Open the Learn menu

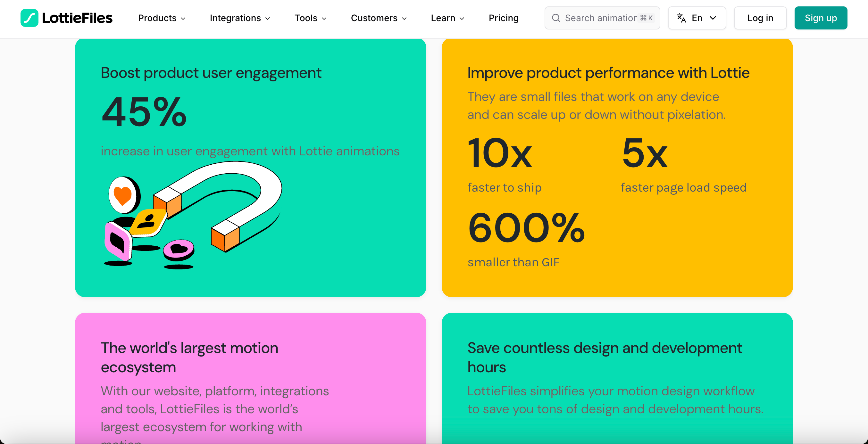(x=447, y=18)
